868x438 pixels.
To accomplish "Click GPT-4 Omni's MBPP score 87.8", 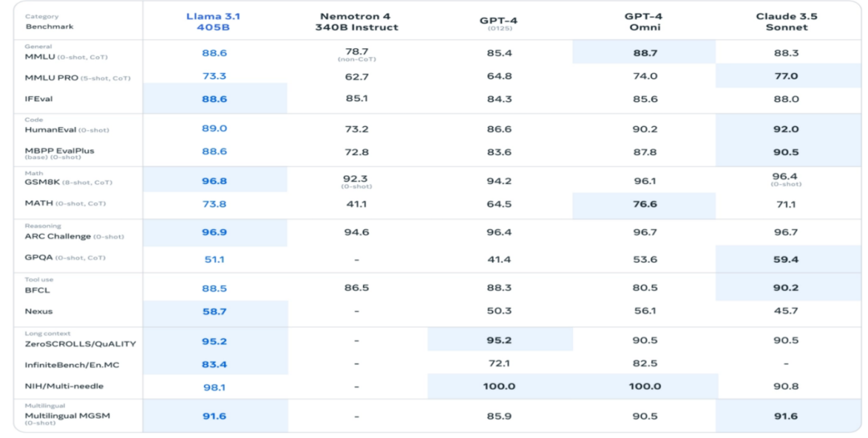I will point(645,152).
